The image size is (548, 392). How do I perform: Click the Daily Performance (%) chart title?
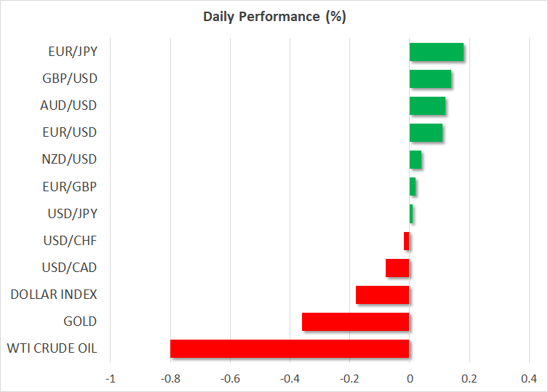coord(274,17)
